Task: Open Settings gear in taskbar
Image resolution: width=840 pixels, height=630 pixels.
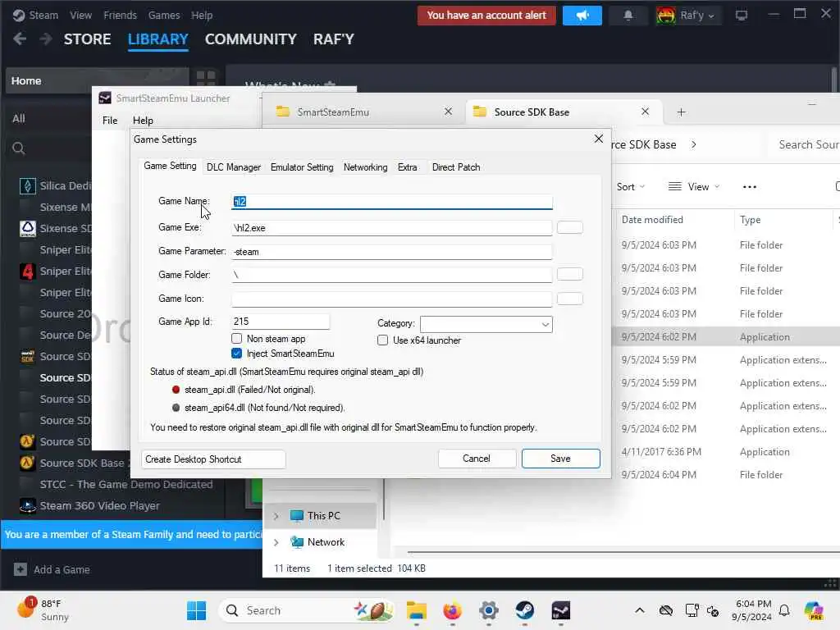Action: click(489, 610)
